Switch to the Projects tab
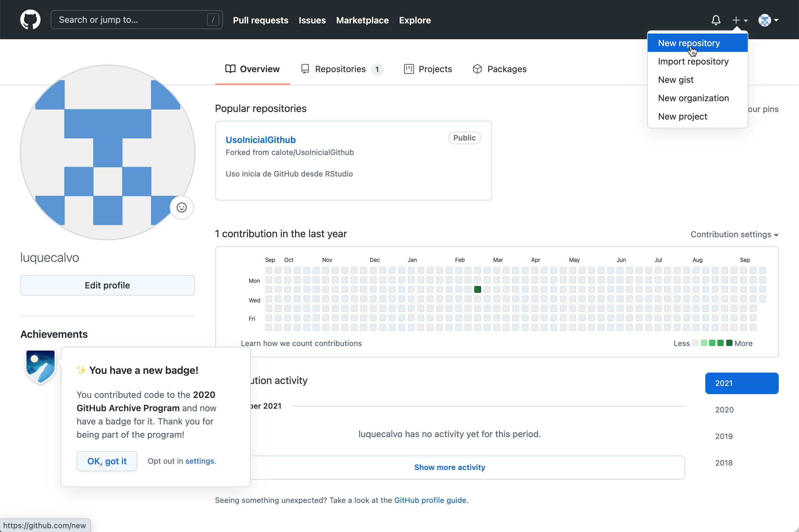The image size is (799, 532). click(428, 69)
